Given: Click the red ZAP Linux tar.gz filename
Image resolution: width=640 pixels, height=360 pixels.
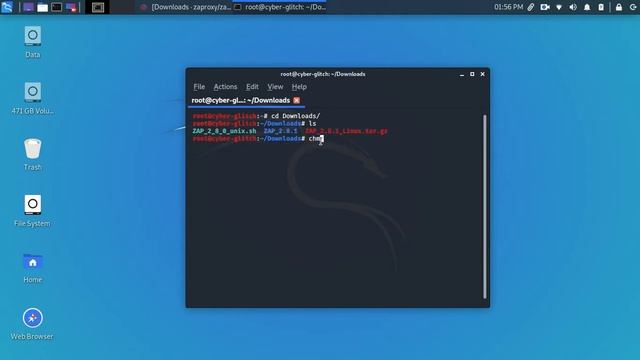Looking at the screenshot, I should coord(347,131).
